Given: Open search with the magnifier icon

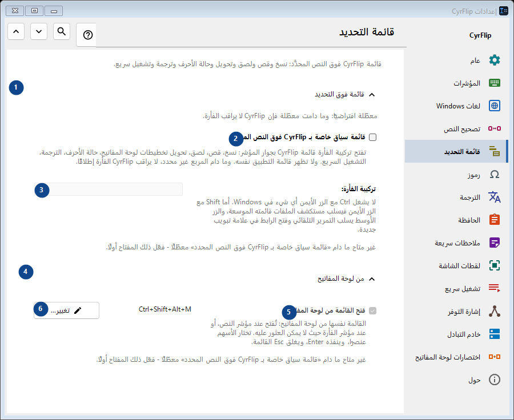Looking at the screenshot, I should [x=62, y=31].
